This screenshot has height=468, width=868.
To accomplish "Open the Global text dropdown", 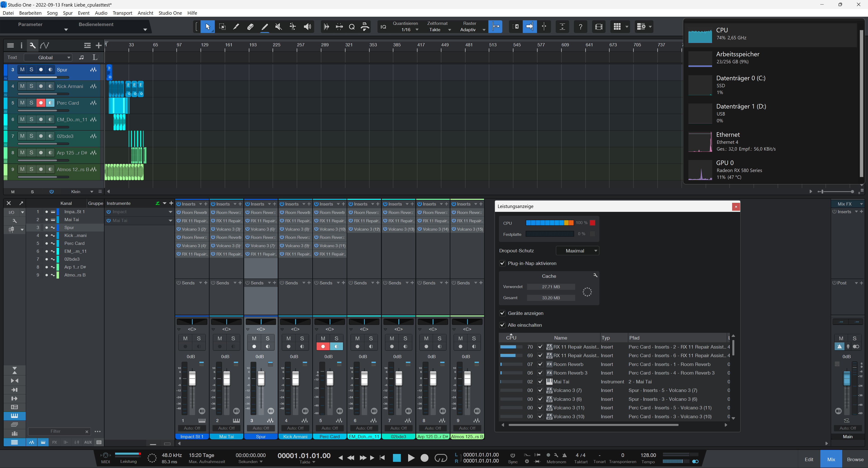I will pos(49,58).
